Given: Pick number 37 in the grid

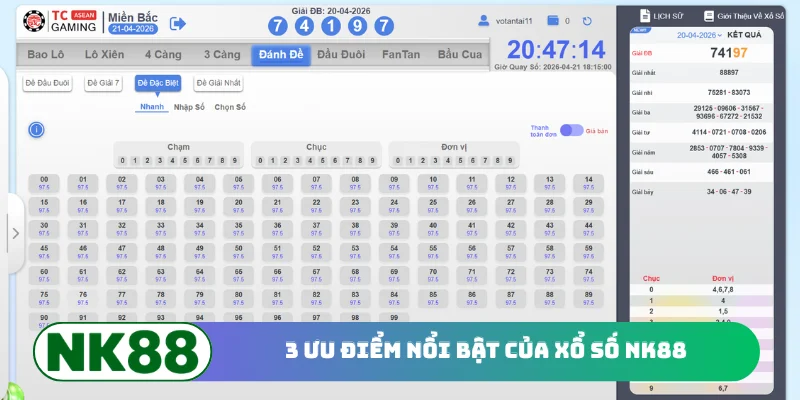Looking at the screenshot, I should [x=316, y=229].
